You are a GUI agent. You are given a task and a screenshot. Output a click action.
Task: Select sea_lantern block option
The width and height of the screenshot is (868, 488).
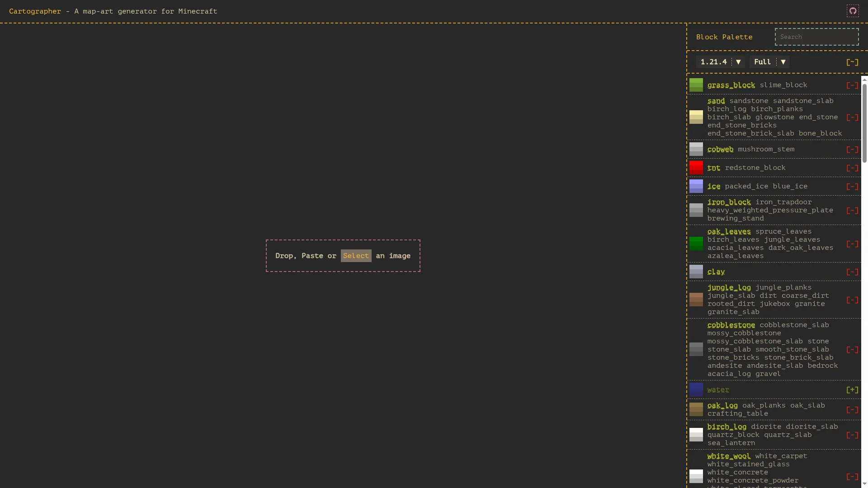pos(731,443)
